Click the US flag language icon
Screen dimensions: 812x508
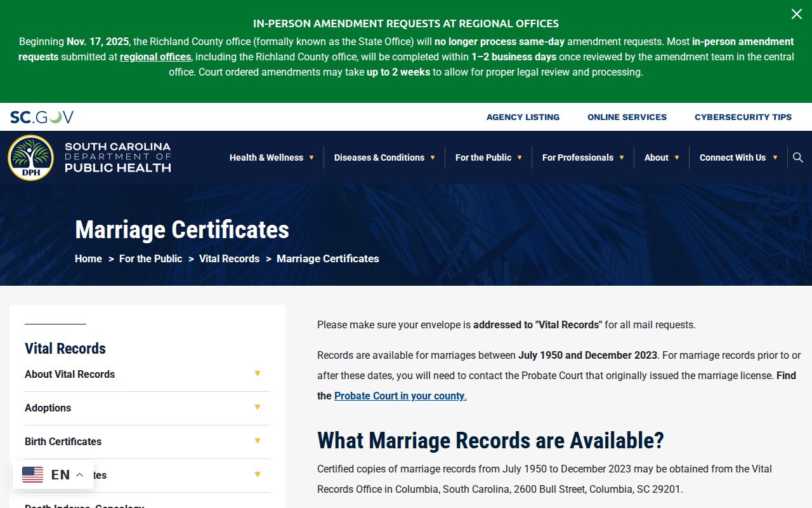coord(33,474)
